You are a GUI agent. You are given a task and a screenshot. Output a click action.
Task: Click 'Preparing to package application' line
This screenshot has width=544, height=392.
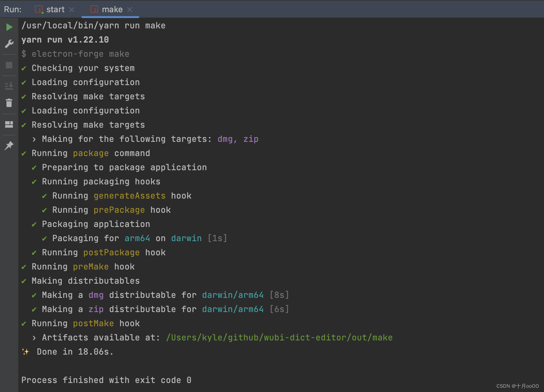pos(119,167)
